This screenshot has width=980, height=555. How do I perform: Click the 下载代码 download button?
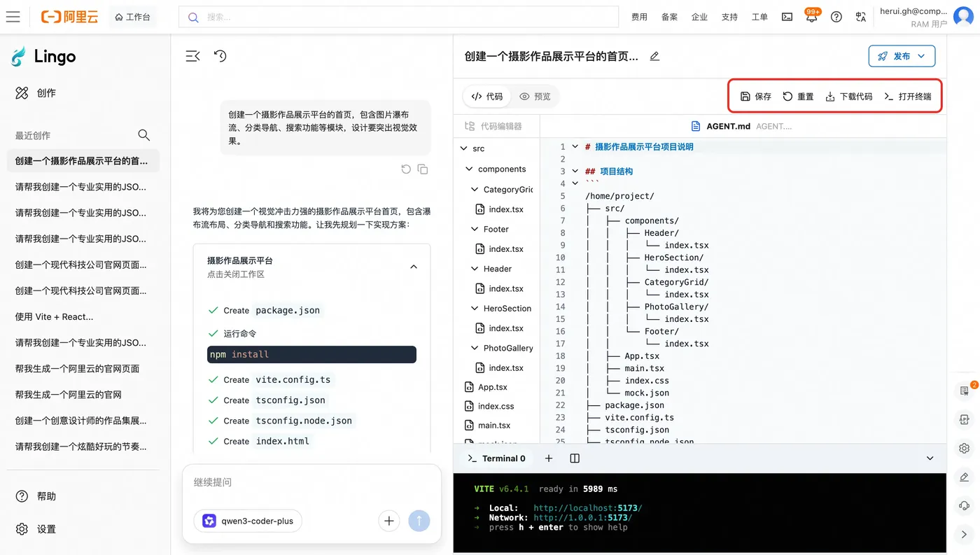[x=849, y=97]
